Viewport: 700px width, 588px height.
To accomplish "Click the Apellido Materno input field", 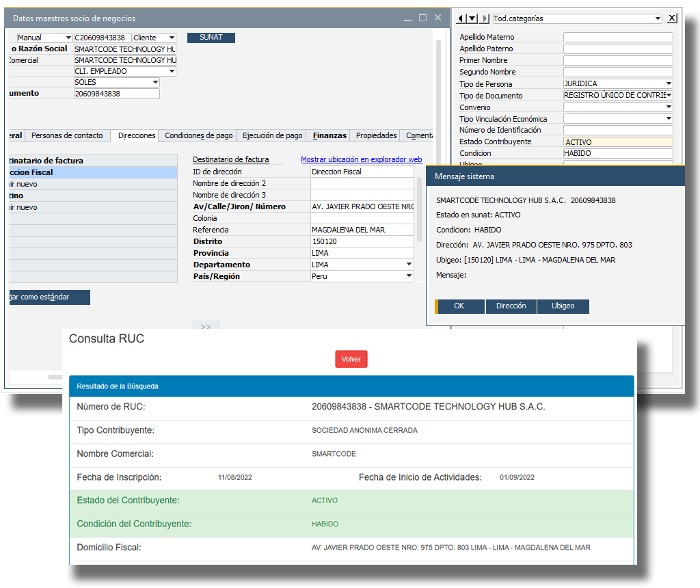I will (x=617, y=38).
